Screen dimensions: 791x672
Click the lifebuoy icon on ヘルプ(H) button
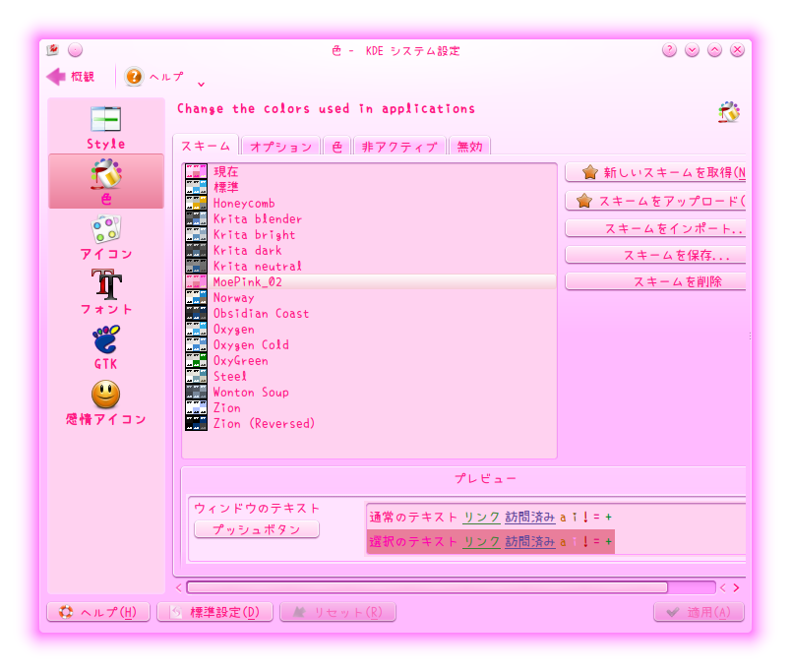(66, 612)
